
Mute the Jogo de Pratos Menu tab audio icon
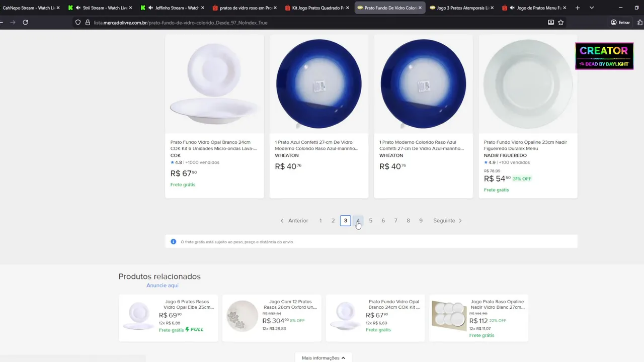[512, 8]
